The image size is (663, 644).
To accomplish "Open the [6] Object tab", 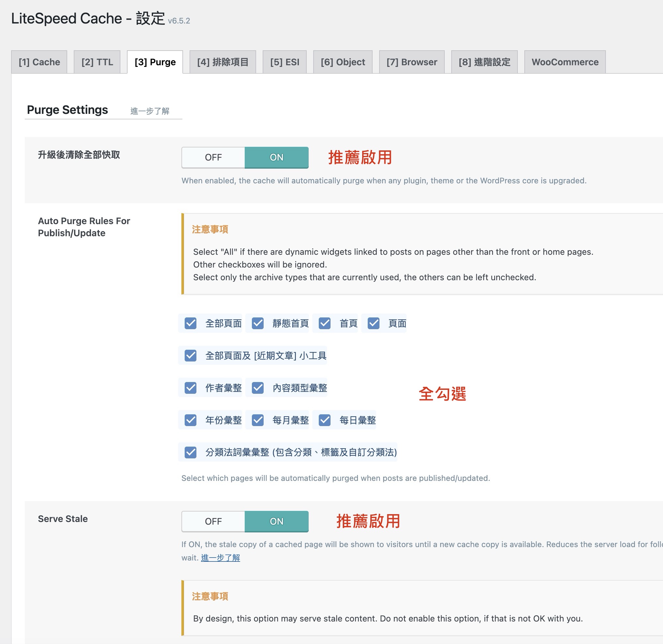I will 343,62.
